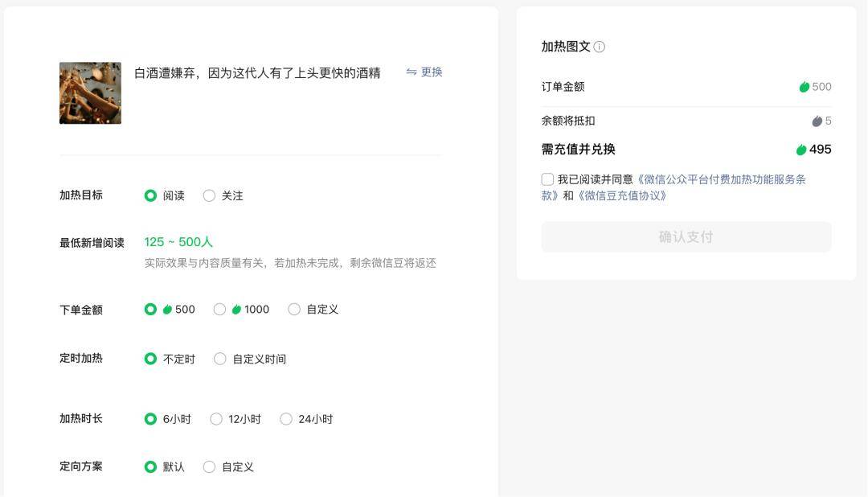Click the green bean icon beside 订单金额

804,87
